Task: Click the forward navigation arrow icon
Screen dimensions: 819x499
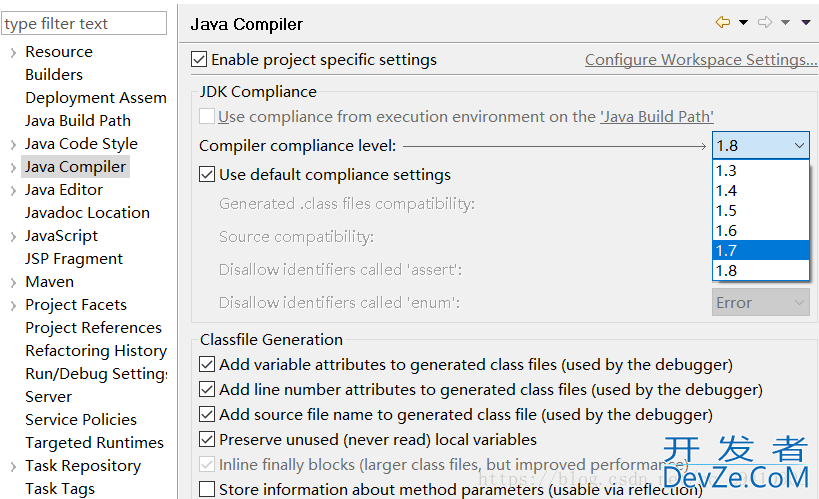Action: coord(765,22)
